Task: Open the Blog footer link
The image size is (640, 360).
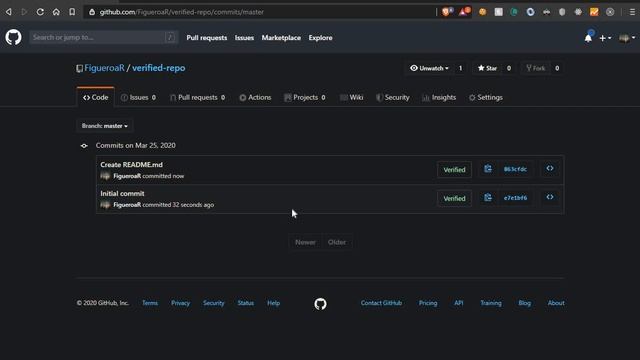Action: click(524, 303)
